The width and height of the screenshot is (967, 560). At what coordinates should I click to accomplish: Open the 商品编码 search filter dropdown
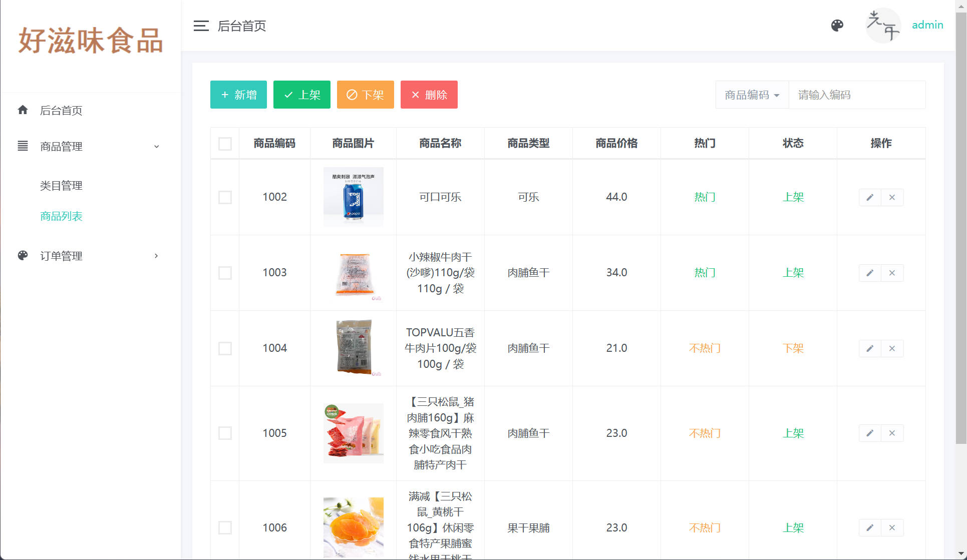click(751, 95)
